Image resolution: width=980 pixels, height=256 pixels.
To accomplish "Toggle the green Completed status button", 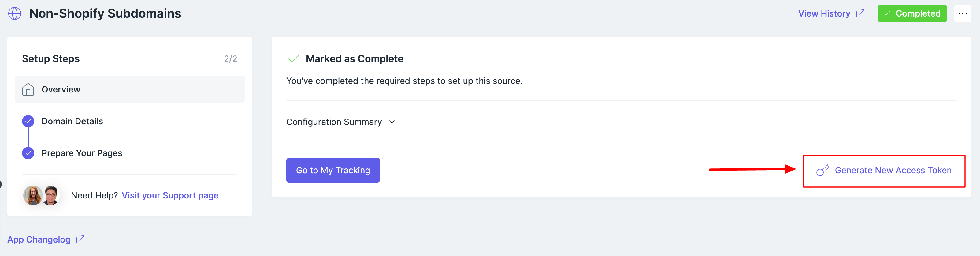I will coord(911,14).
